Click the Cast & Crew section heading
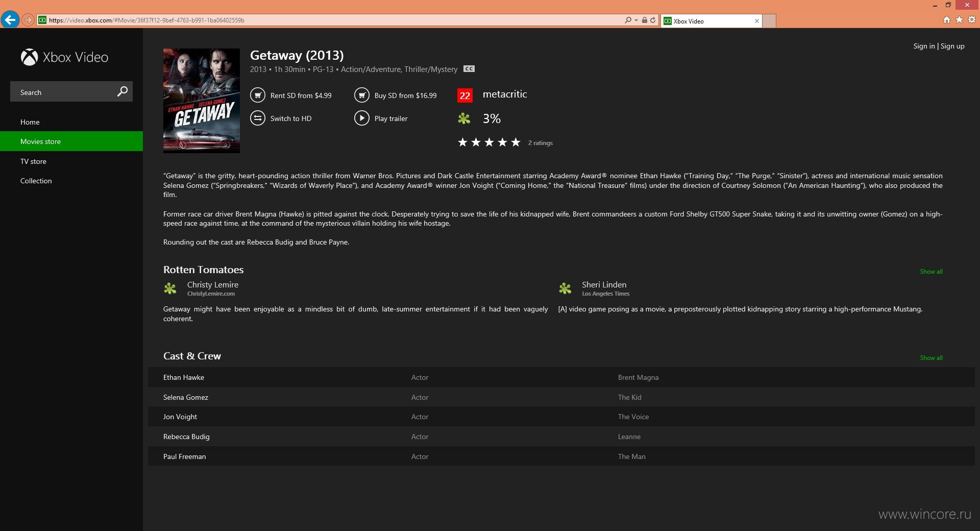The height and width of the screenshot is (531, 980). 192,356
